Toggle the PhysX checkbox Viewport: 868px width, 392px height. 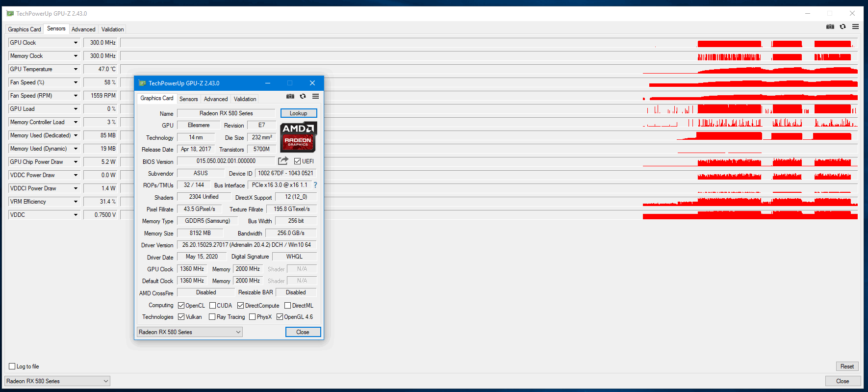pyautogui.click(x=252, y=316)
